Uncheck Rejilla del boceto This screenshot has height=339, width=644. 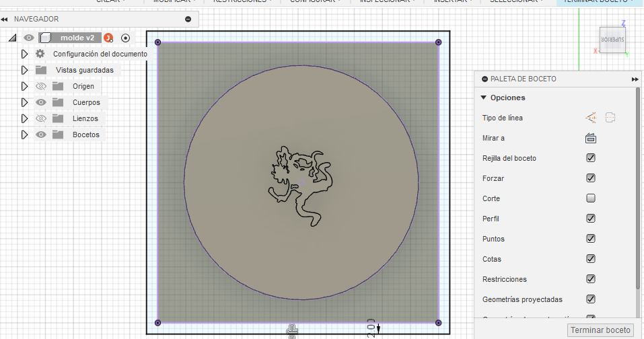pyautogui.click(x=591, y=158)
